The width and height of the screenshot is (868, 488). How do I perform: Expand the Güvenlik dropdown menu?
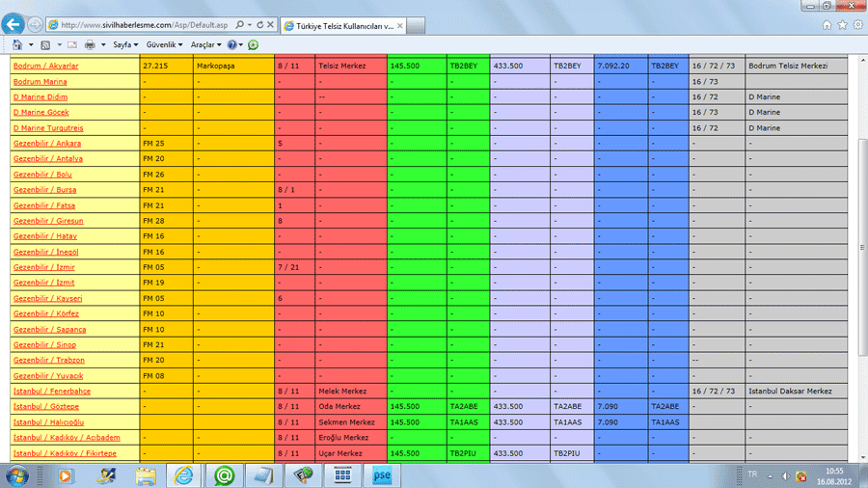click(164, 45)
